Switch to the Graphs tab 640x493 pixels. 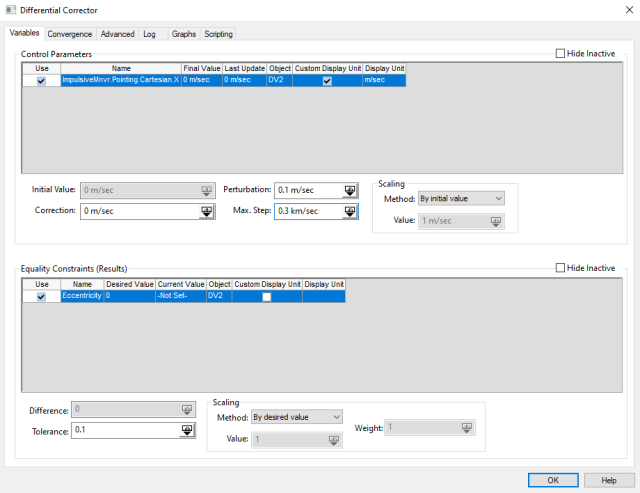tap(183, 34)
